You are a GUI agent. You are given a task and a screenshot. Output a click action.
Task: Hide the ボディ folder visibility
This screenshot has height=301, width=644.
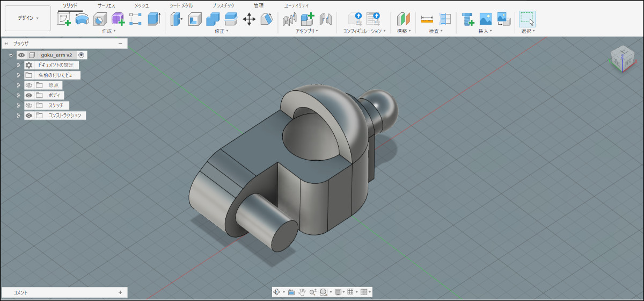(29, 95)
